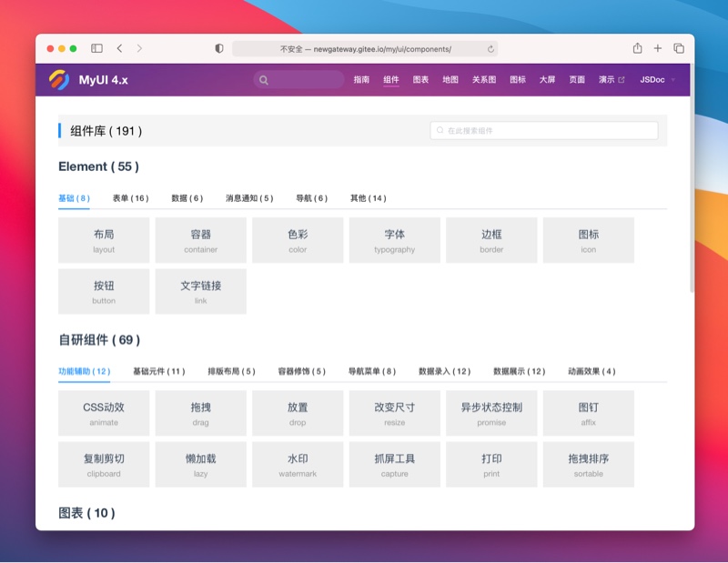Open the 放置 drop card
Screen dimensions: 728x563
click(x=298, y=413)
